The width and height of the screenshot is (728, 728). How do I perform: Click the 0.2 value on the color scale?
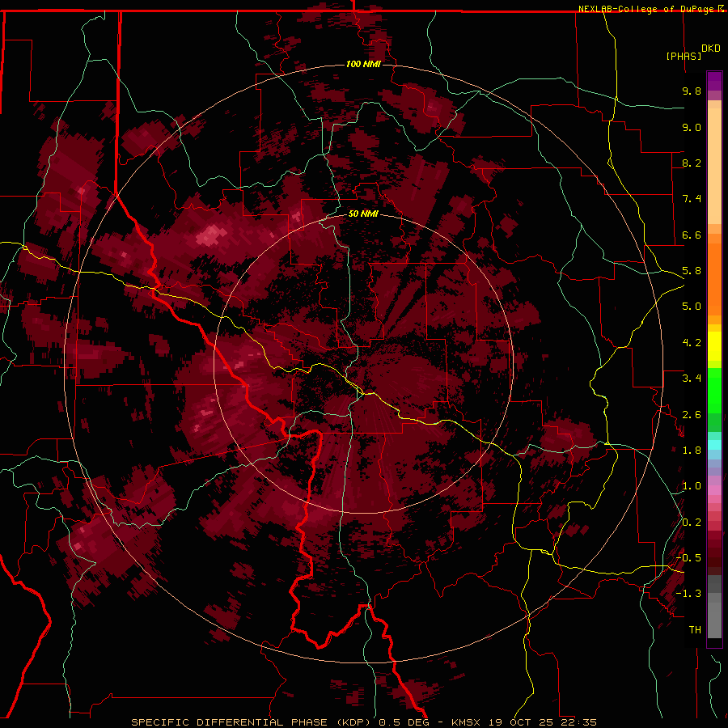[692, 523]
